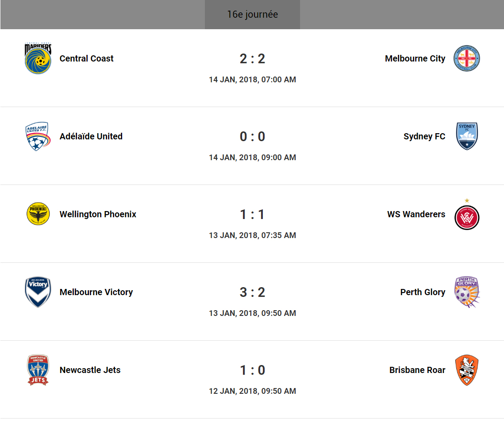
Task: Click the Adelaide United team logo
Action: 38,136
